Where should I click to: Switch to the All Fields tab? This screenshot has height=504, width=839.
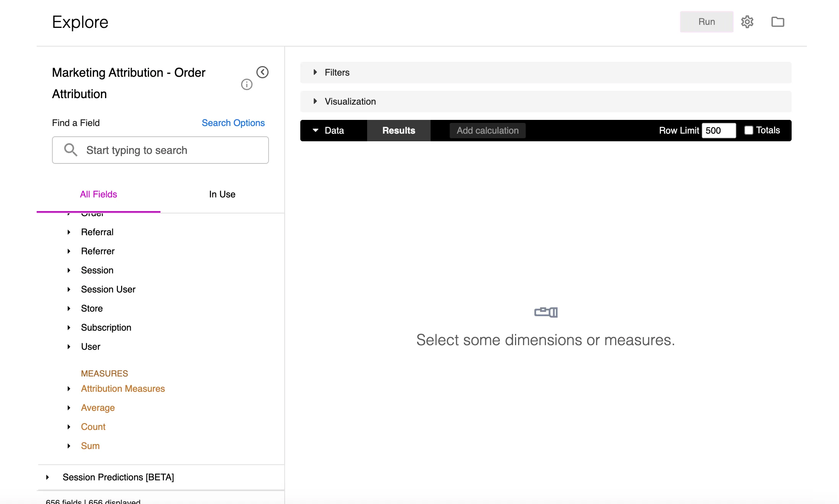[99, 194]
